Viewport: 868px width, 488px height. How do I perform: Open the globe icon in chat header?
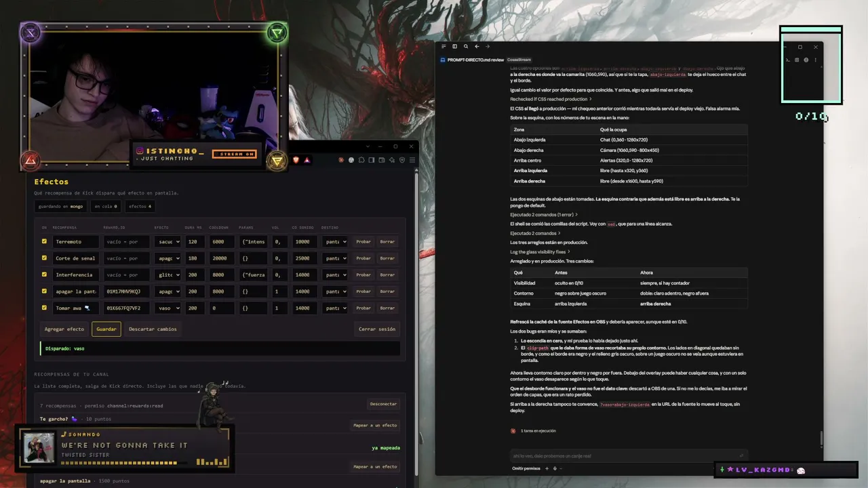(x=806, y=60)
